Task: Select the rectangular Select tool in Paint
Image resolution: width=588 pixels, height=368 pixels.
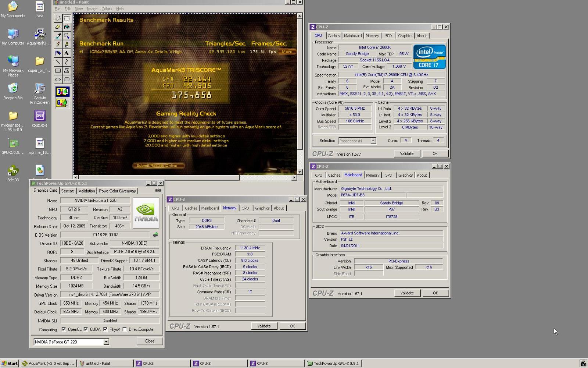Action: click(67, 18)
